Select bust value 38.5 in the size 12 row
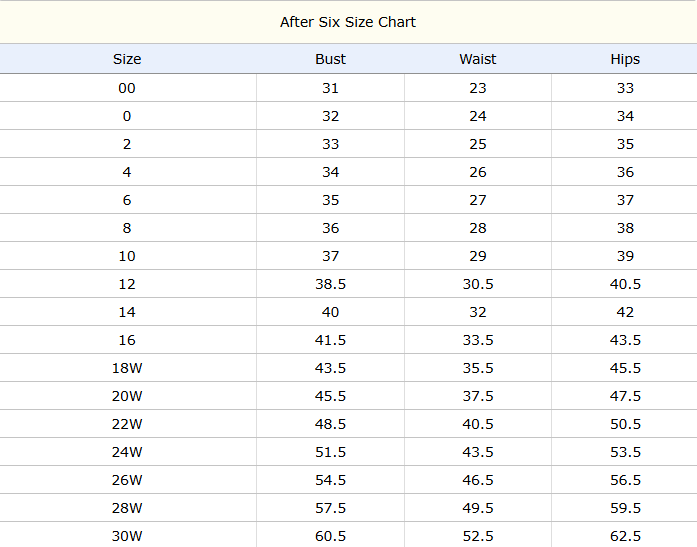This screenshot has height=547, width=697. (330, 284)
